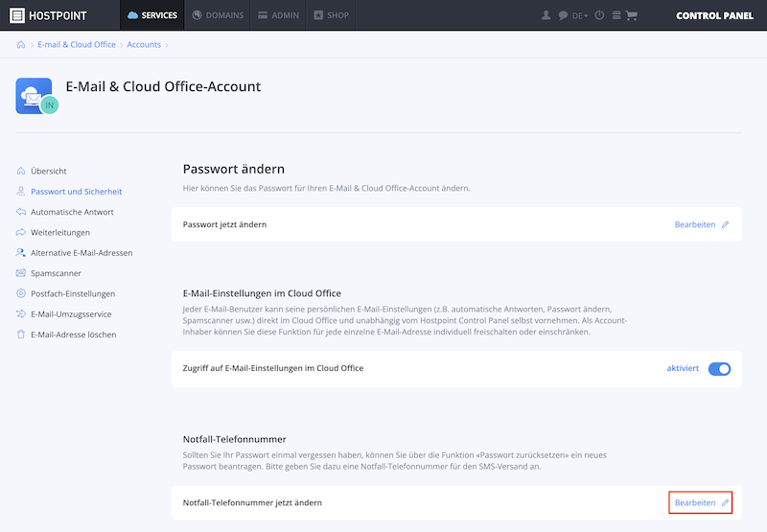Open Postfach-Einstellungen in sidebar
This screenshot has height=532, width=767.
click(x=73, y=294)
